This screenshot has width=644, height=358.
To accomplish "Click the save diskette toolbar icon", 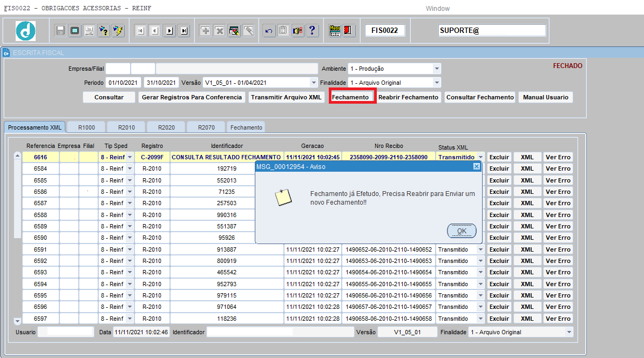I will [60, 30].
